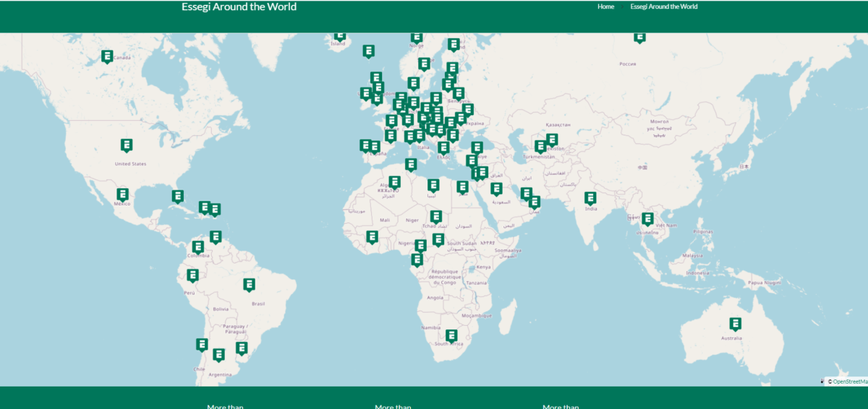Image resolution: width=868 pixels, height=409 pixels.
Task: Click the marker over Ísland
Action: coord(340,35)
